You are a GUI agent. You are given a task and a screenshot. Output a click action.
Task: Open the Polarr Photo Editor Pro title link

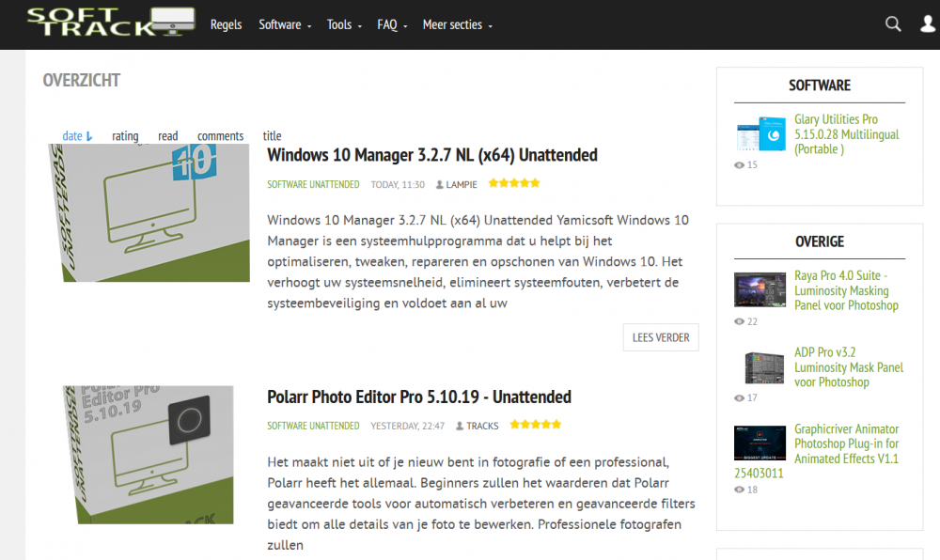pos(419,397)
